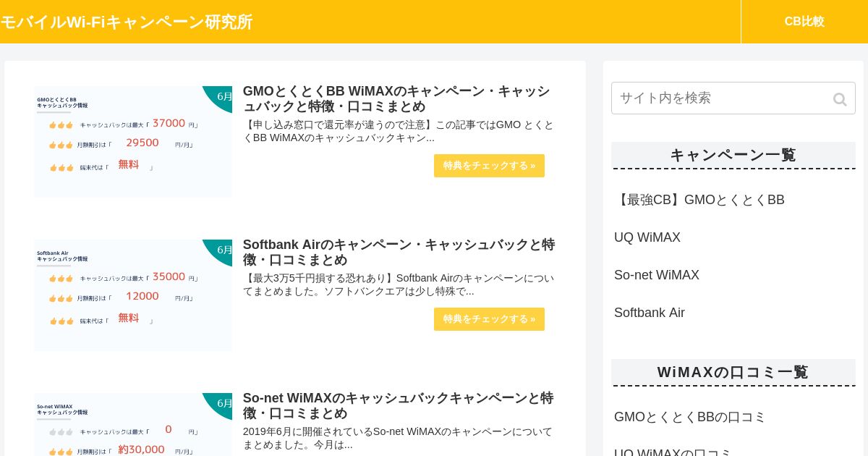This screenshot has height=456, width=868.
Task: Open UQ WiMAXの口コミ sidebar link
Action: [x=673, y=452]
